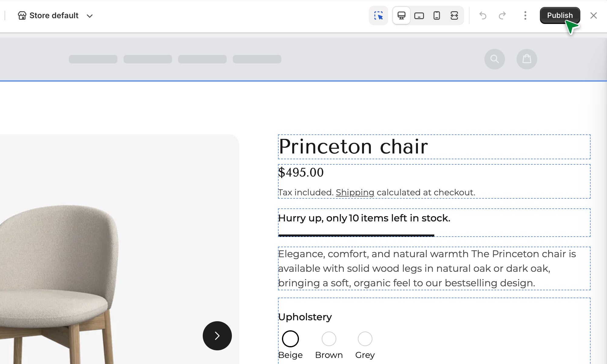The height and width of the screenshot is (364, 607).
Task: Follow the Shipping link
Action: pyautogui.click(x=355, y=192)
